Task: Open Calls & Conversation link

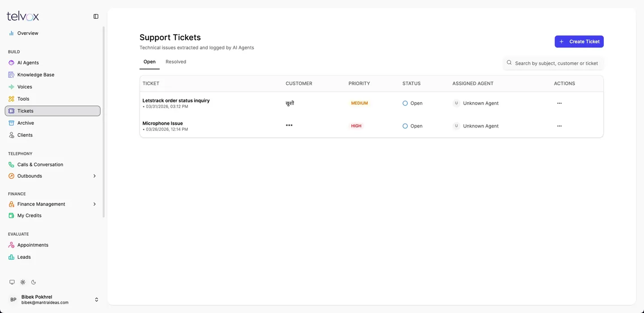Action: coord(53,165)
